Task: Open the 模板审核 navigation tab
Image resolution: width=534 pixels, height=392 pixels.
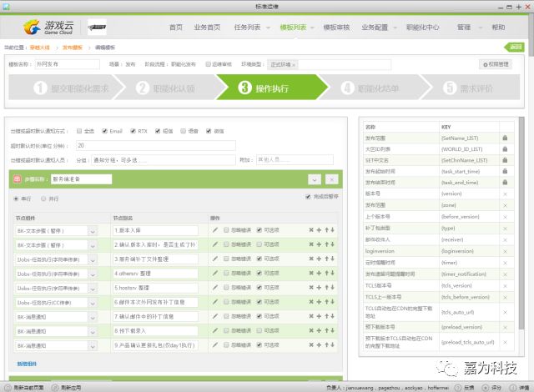Action: (x=337, y=28)
